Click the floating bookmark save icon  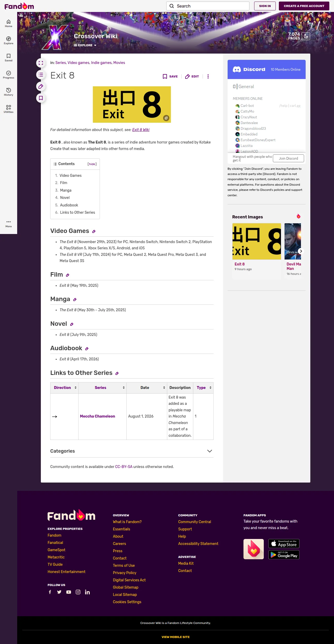[41, 98]
